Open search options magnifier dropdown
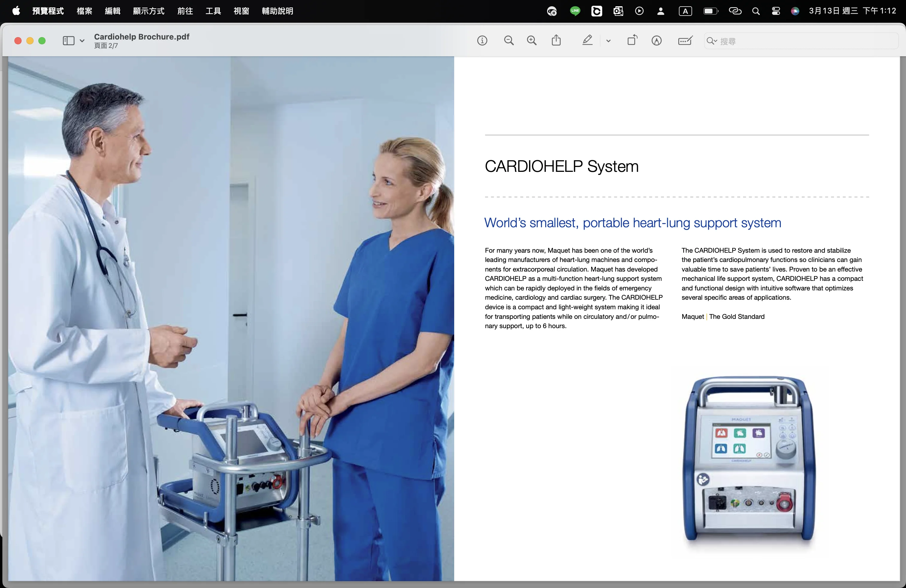The image size is (906, 588). [712, 41]
